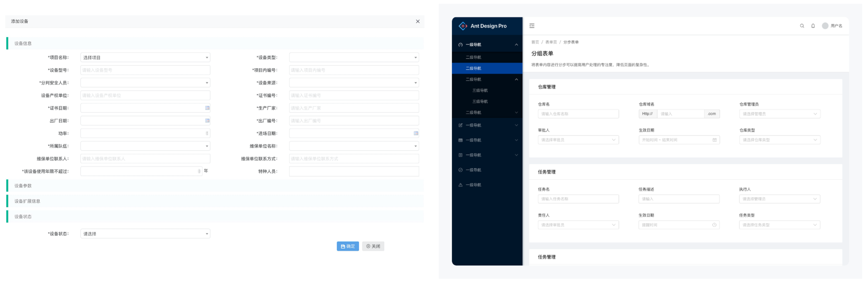The height and width of the screenshot is (284, 868).
Task: Select 一级导航 with the profile list icon
Action: [x=460, y=155]
